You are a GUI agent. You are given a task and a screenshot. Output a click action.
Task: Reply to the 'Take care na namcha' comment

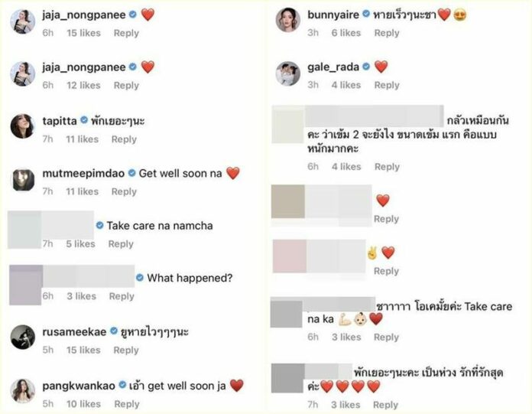(121, 244)
